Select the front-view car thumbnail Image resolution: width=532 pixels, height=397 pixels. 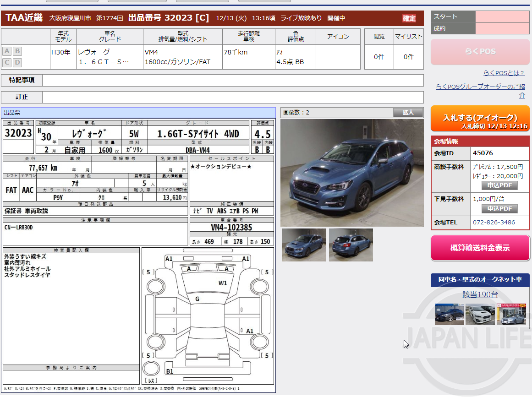(x=304, y=245)
